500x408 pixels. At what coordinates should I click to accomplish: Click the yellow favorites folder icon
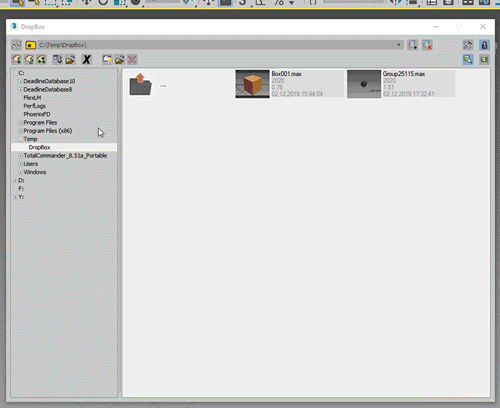[31, 45]
